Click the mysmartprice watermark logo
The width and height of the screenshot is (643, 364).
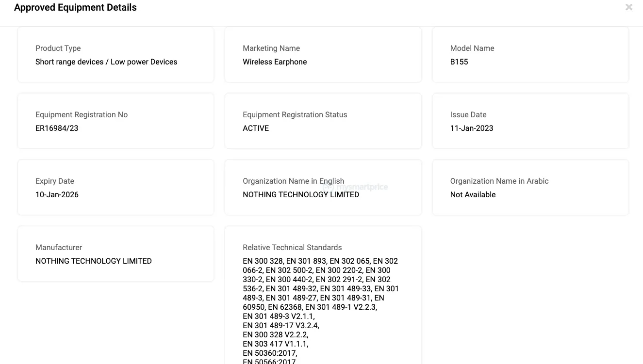(357, 187)
